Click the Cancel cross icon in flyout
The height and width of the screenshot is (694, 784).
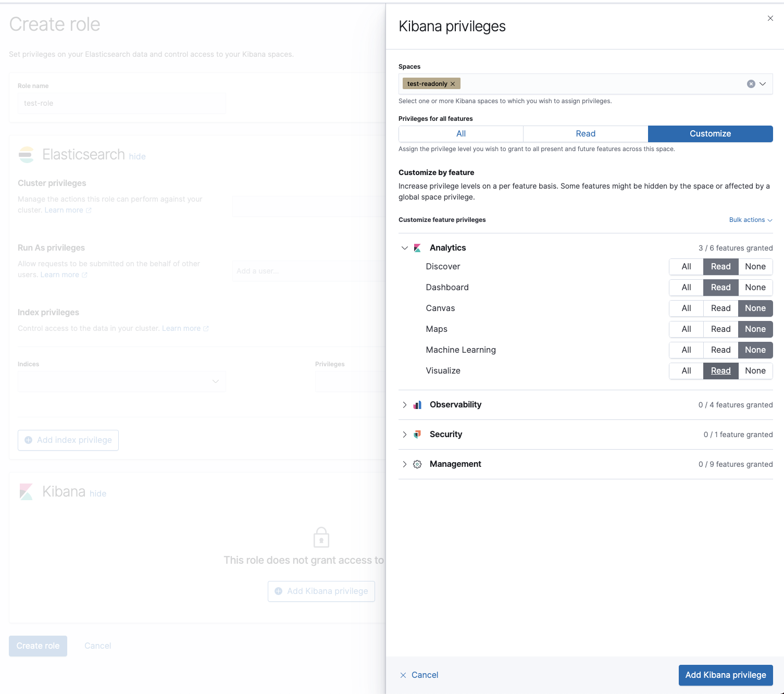pos(403,675)
